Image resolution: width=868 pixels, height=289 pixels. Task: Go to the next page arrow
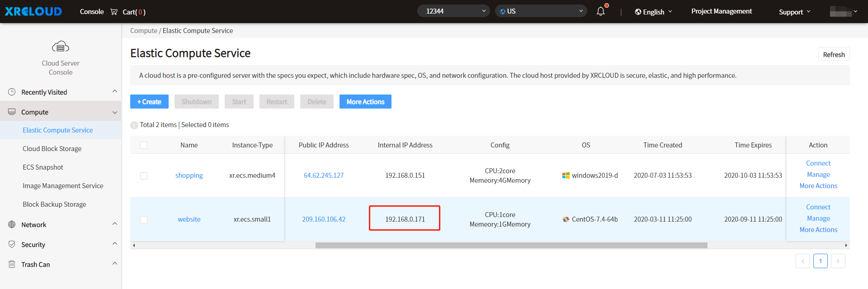click(838, 261)
